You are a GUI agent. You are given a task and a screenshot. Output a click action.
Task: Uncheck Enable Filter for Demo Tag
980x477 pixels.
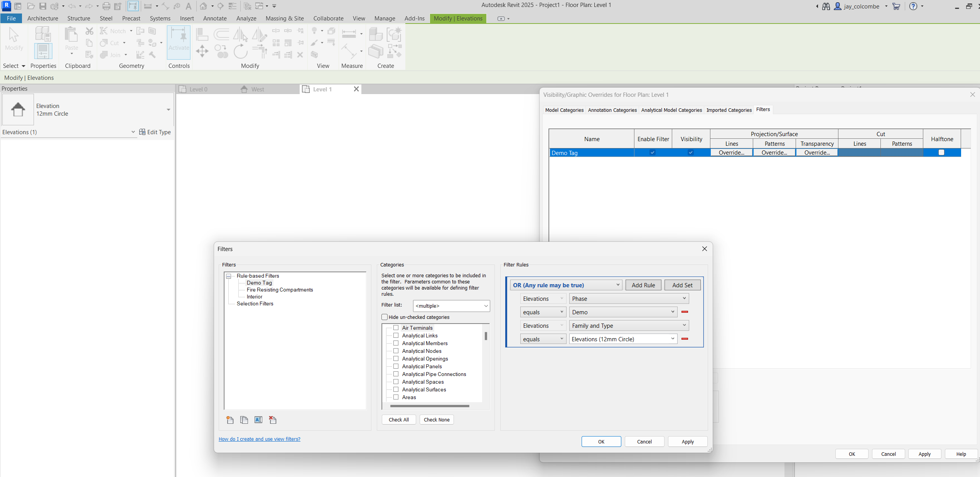(652, 153)
